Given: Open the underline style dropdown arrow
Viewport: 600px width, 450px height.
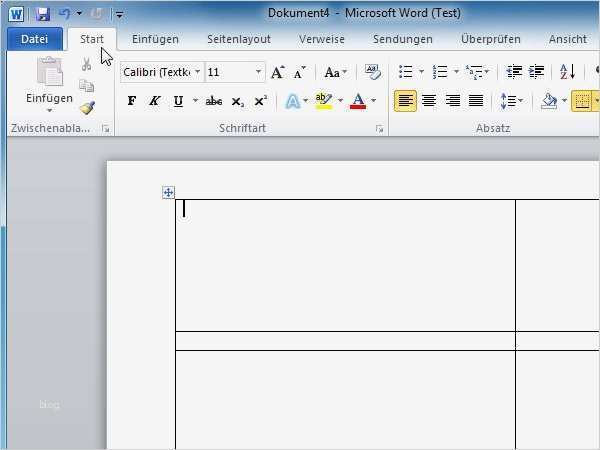Looking at the screenshot, I should 195,101.
